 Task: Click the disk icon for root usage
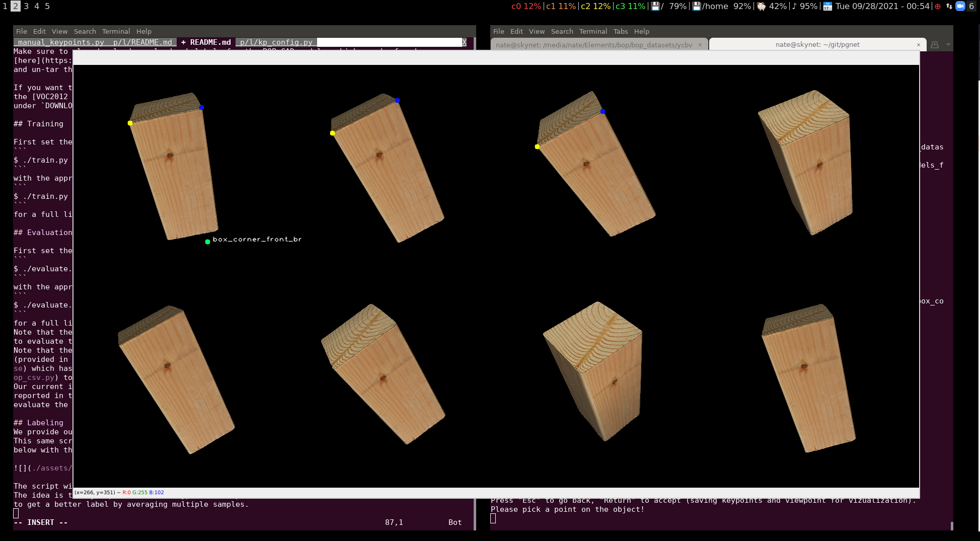655,6
